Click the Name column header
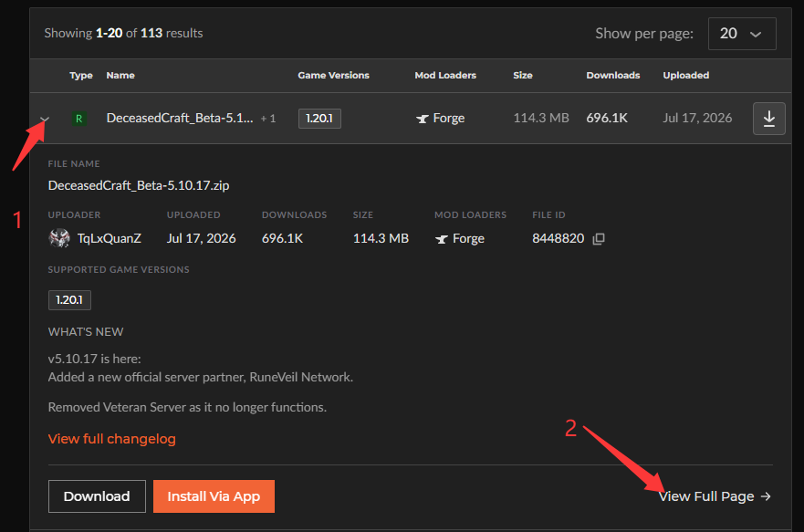The width and height of the screenshot is (804, 532). pyautogui.click(x=120, y=76)
